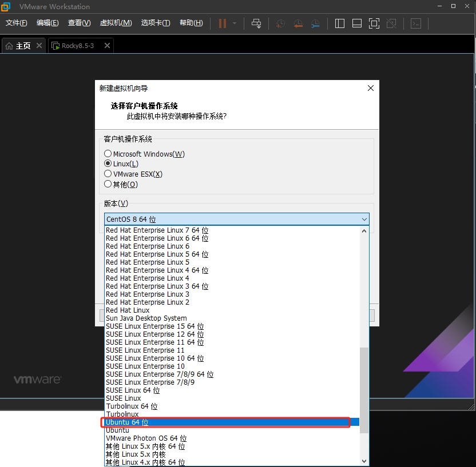Viewport: 476px width, 467px height.
Task: Open the console view icon
Action: [x=415, y=23]
